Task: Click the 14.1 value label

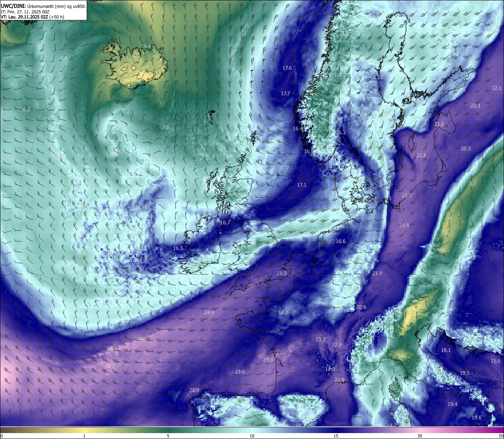Action: point(150,207)
